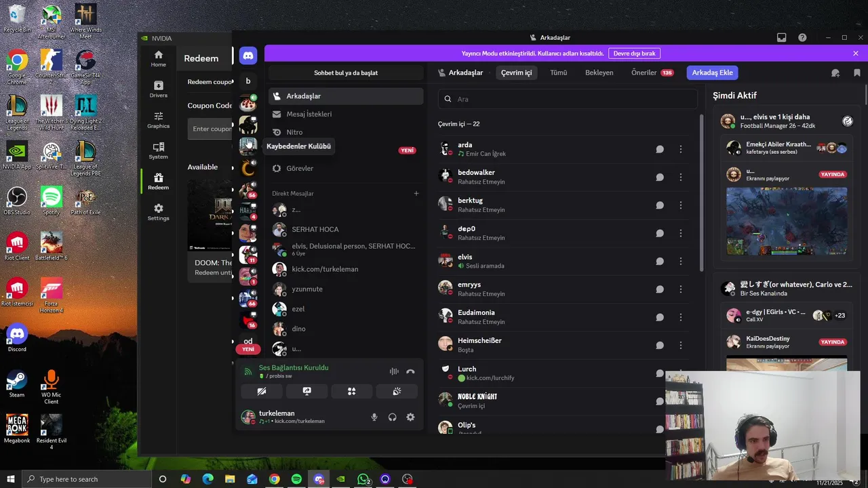Open more options for emryys
The height and width of the screenshot is (488, 868).
click(x=681, y=289)
